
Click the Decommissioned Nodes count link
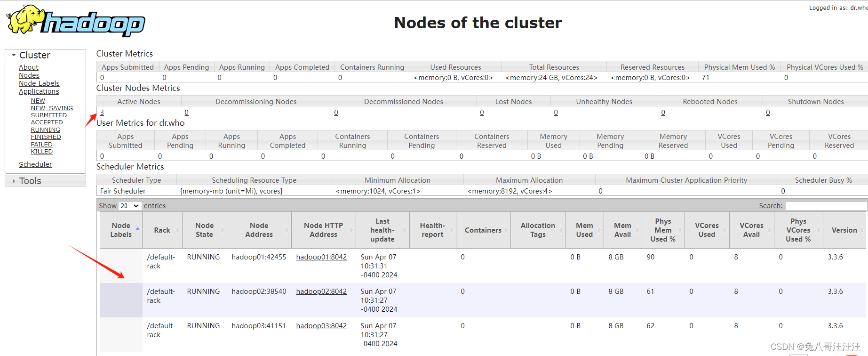pos(336,113)
